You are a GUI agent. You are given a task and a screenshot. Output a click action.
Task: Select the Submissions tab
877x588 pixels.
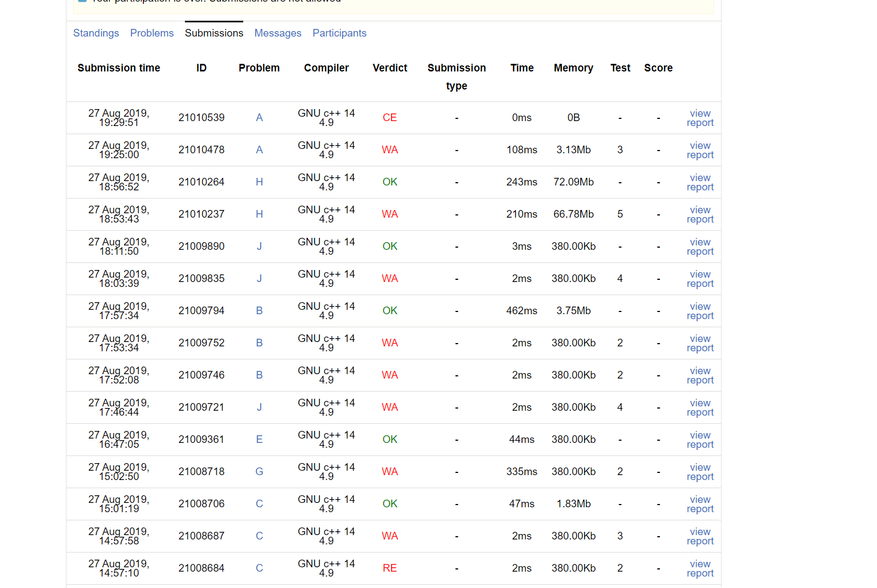(x=214, y=33)
